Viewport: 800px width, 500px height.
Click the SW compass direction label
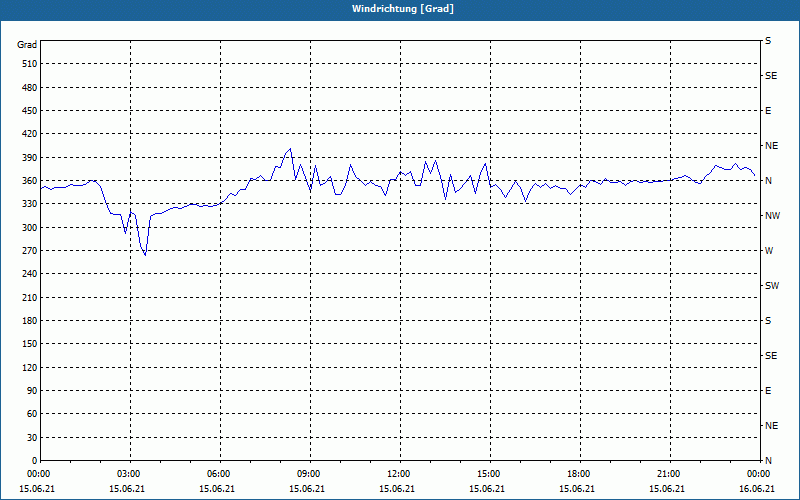(x=772, y=286)
